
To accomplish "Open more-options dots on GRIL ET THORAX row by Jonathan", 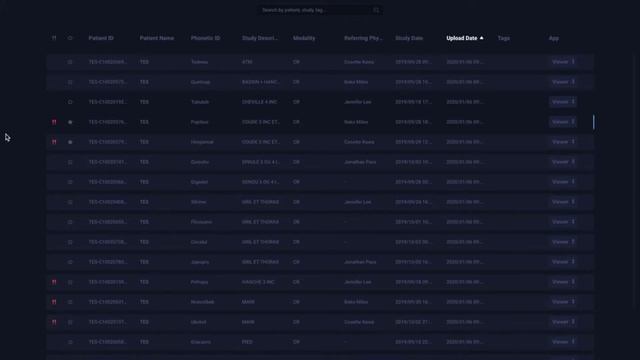I will pyautogui.click(x=573, y=262).
